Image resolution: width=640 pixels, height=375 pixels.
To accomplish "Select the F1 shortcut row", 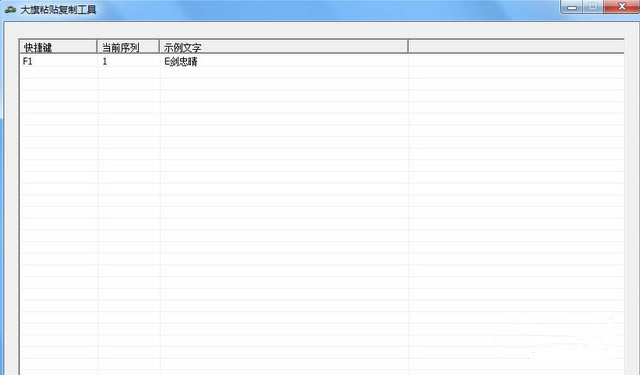I will 322,61.
